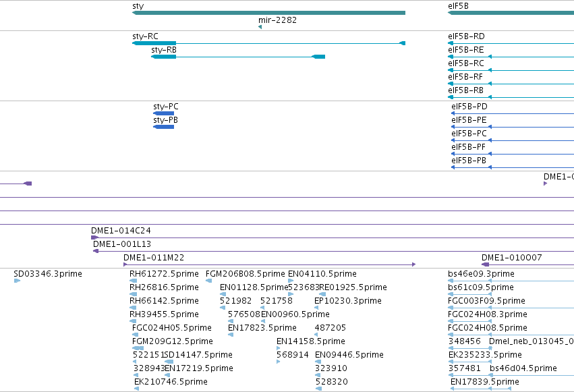Select the FGC024H05.5prime EST label
This screenshot has height=392, width=574.
pyautogui.click(x=172, y=328)
